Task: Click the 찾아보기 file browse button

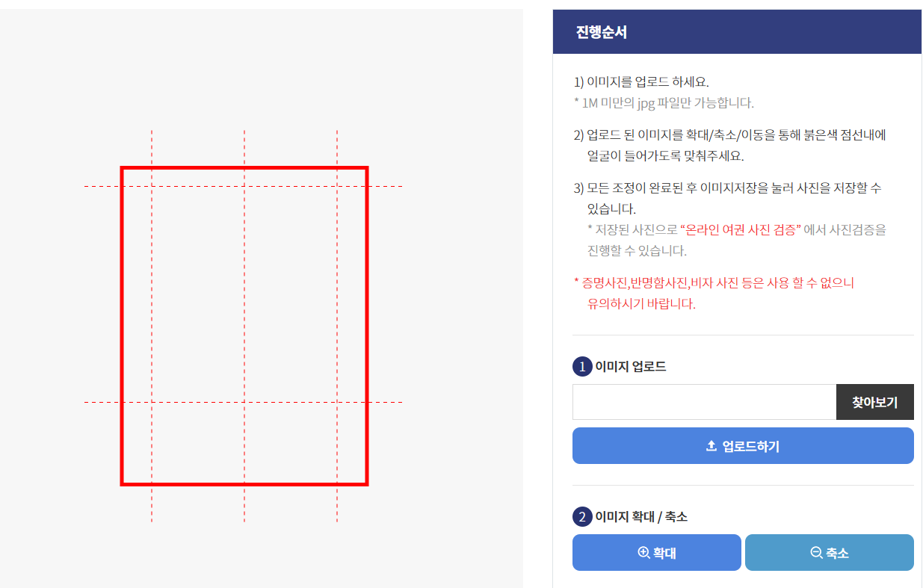Action: tap(874, 402)
